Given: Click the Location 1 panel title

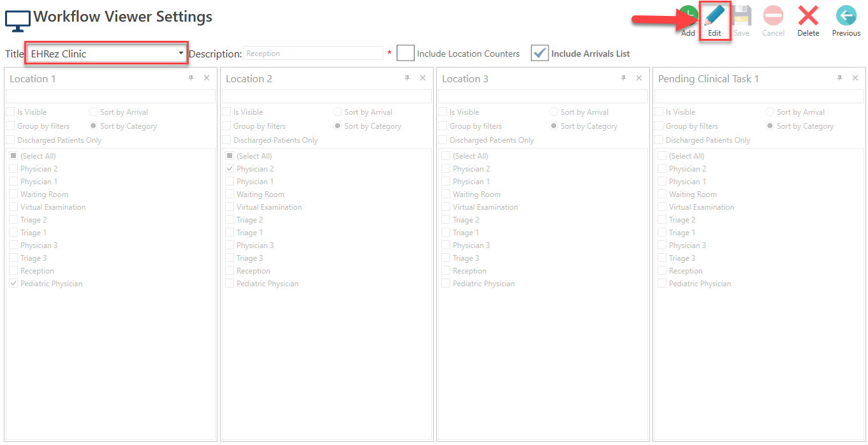Looking at the screenshot, I should click(x=33, y=78).
